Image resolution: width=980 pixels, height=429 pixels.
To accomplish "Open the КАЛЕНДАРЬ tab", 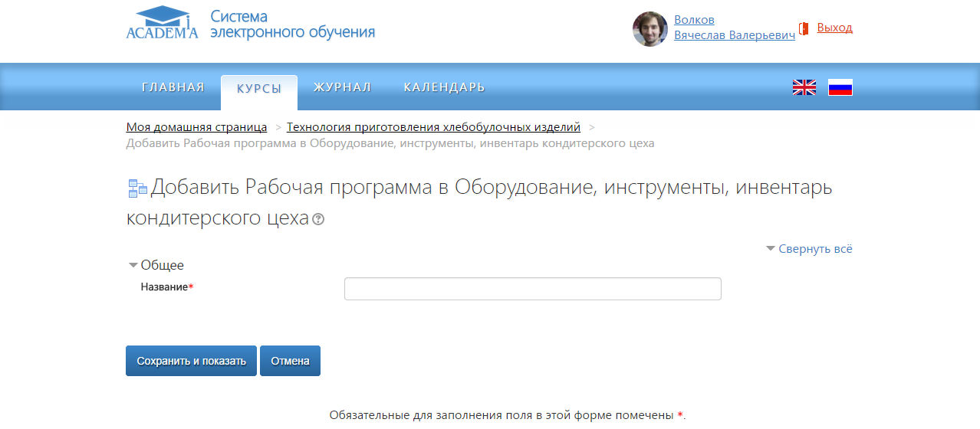I will coord(444,87).
